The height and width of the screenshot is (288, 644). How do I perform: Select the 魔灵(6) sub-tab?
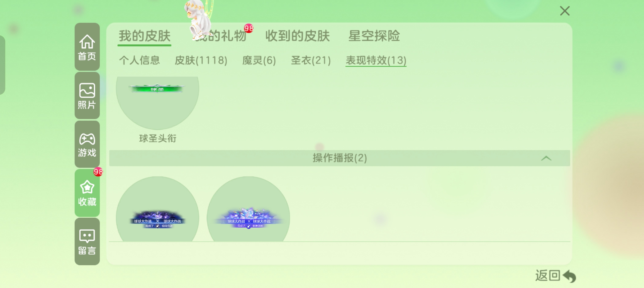tap(259, 60)
